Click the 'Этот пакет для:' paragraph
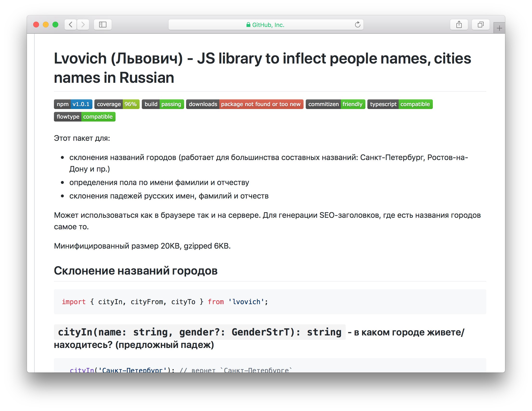532x411 pixels. pyautogui.click(x=82, y=138)
